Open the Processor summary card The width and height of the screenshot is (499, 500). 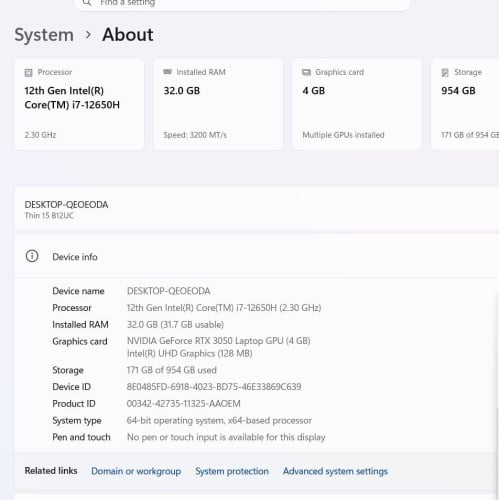pos(79,104)
